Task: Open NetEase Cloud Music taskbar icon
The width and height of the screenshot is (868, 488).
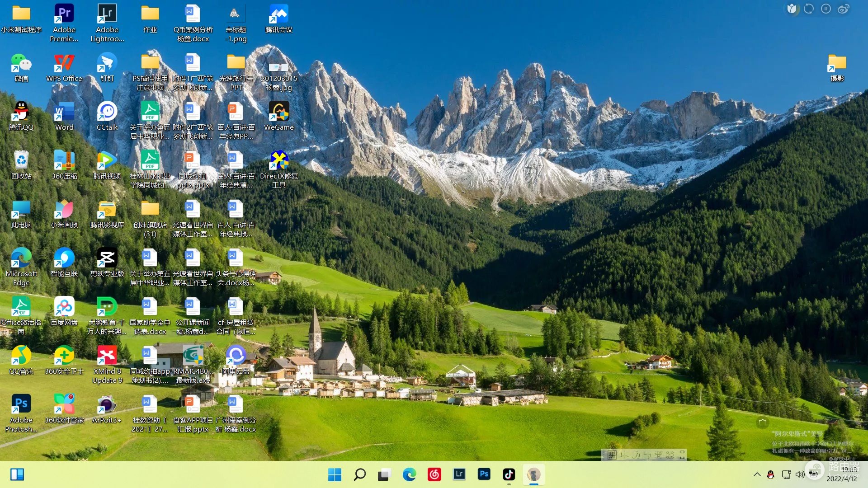Action: click(x=434, y=474)
